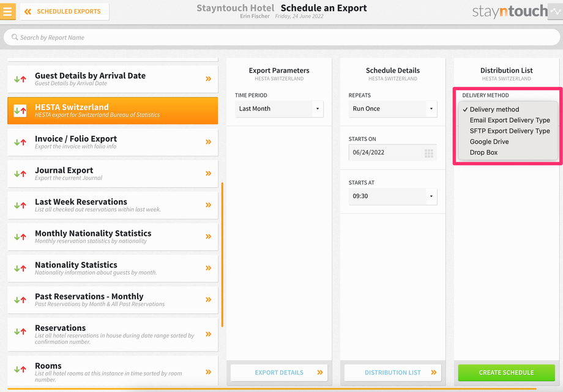
Task: Click chevron on Invoice / Folio Export
Action: [x=208, y=142]
